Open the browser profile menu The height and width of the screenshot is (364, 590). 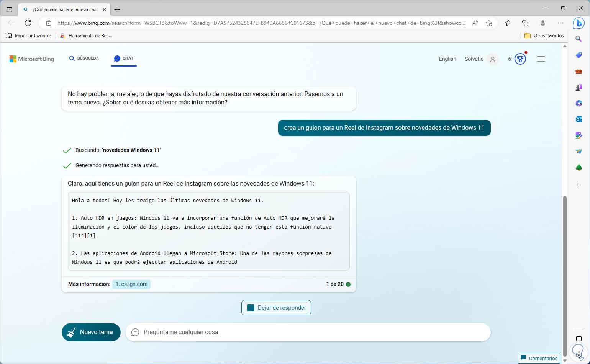click(542, 23)
